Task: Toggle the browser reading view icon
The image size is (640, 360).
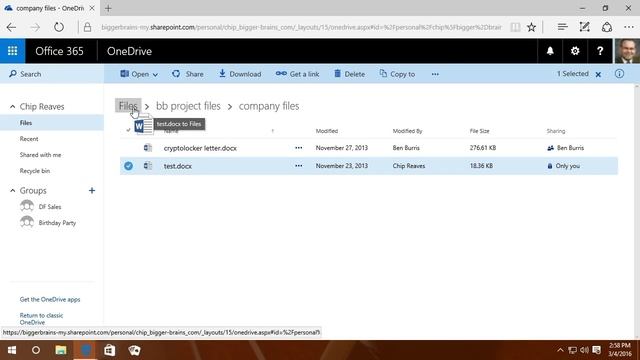Action: click(515, 27)
